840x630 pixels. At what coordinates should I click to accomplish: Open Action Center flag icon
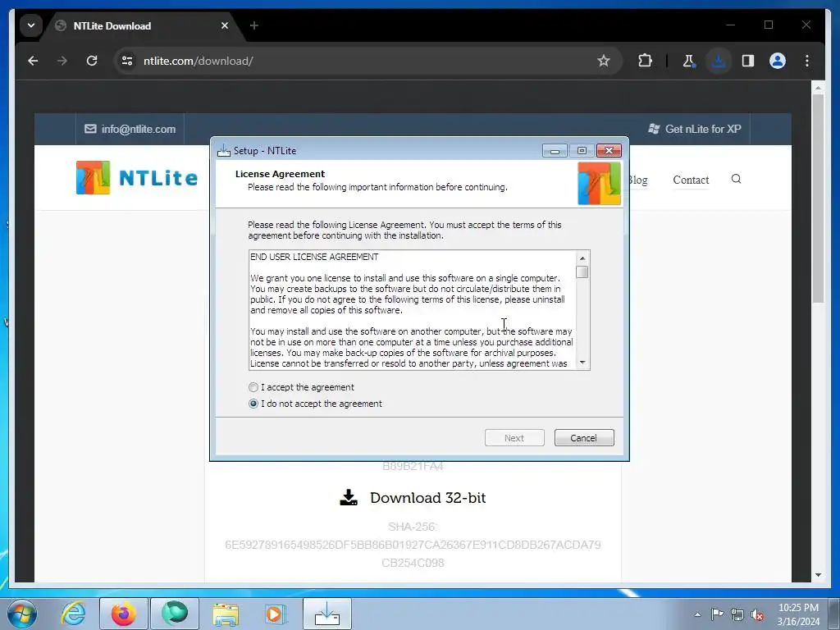click(x=717, y=614)
